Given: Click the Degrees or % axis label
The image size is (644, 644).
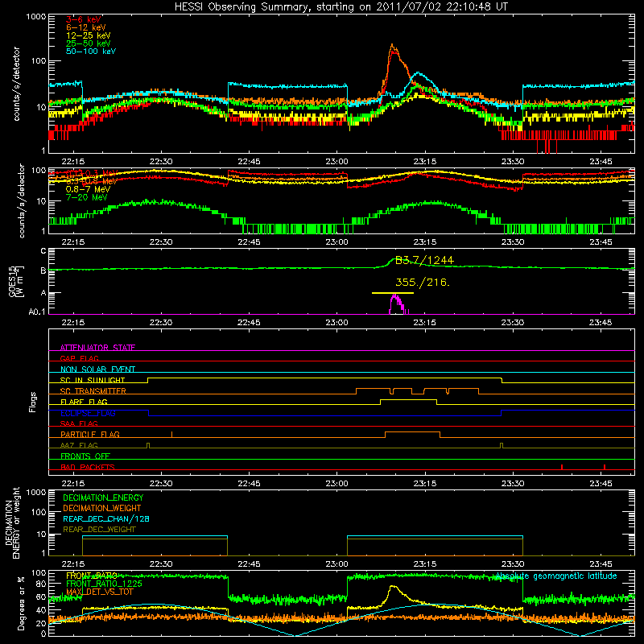Looking at the screenshot, I should pyautogui.click(x=21, y=603).
